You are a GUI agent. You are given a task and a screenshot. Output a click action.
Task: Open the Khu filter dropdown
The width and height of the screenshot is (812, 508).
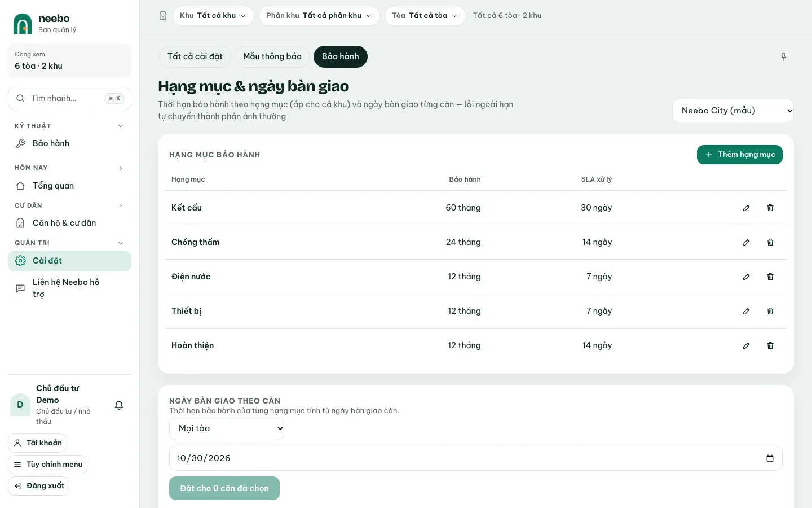pyautogui.click(x=213, y=16)
